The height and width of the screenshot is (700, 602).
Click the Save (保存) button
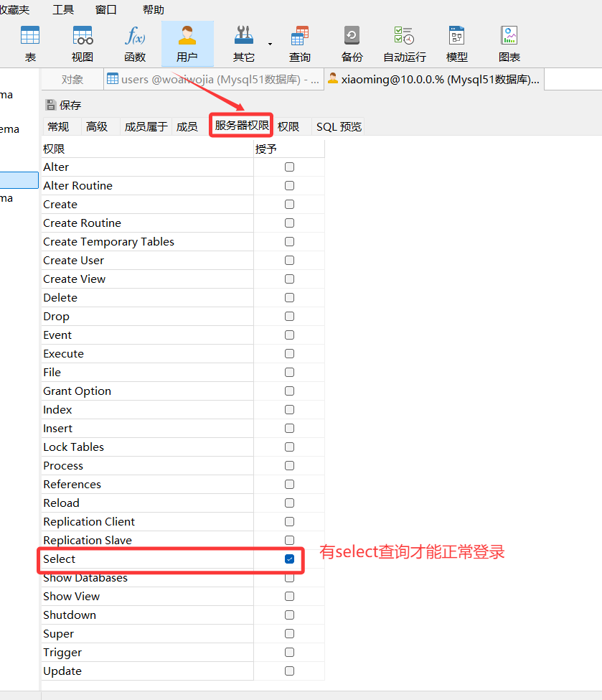click(64, 105)
